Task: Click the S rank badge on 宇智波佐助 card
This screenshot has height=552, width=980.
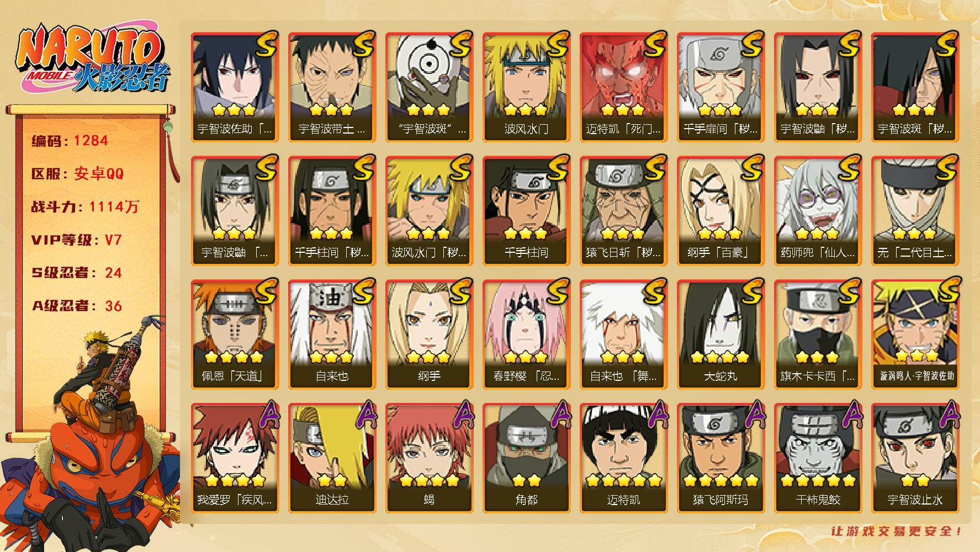Action: tap(266, 45)
